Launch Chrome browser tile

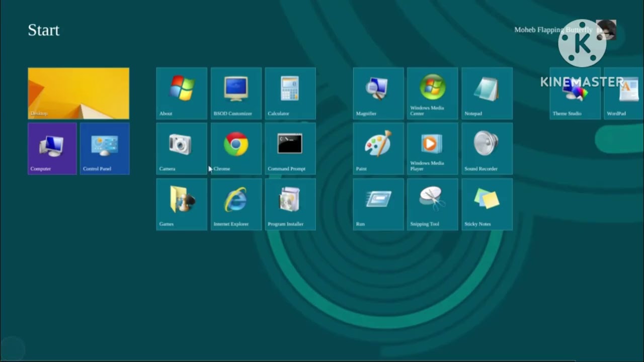(236, 149)
